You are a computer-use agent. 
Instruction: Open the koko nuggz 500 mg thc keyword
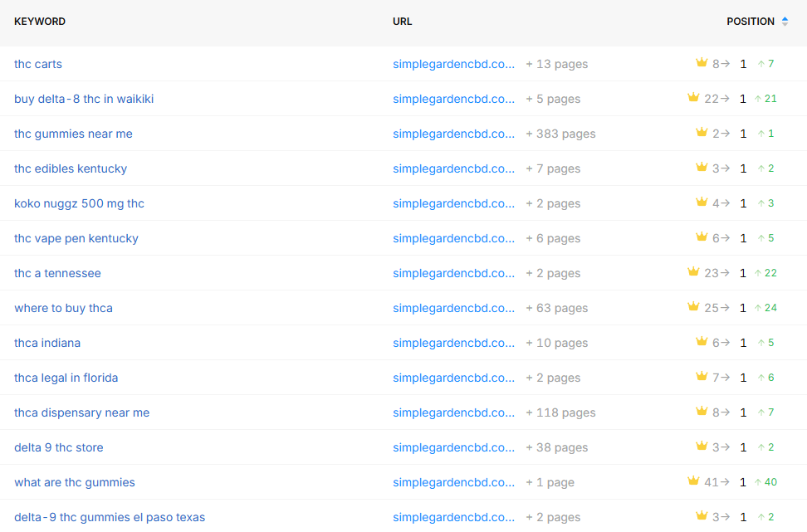(79, 203)
